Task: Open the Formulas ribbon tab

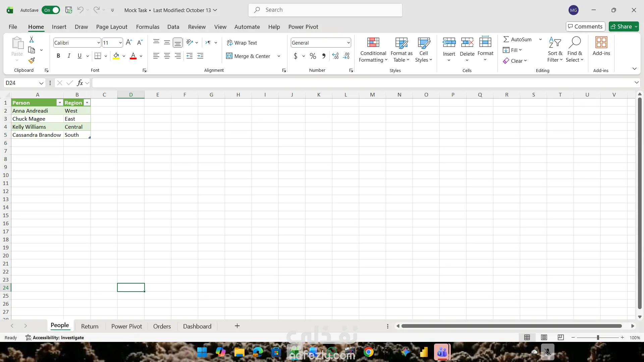Action: point(148,27)
